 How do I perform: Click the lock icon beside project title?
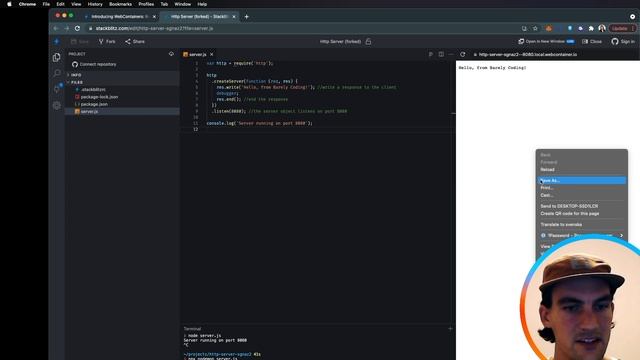point(368,41)
